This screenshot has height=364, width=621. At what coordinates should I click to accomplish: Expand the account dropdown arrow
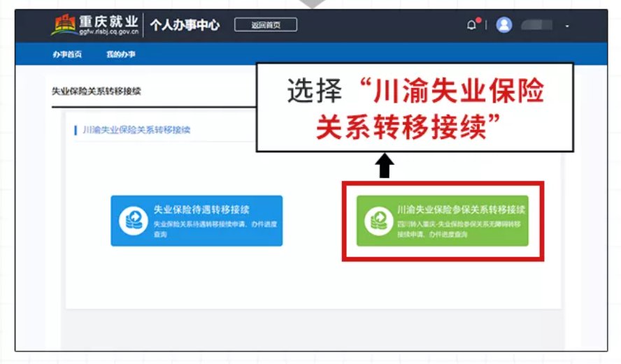coord(567,26)
